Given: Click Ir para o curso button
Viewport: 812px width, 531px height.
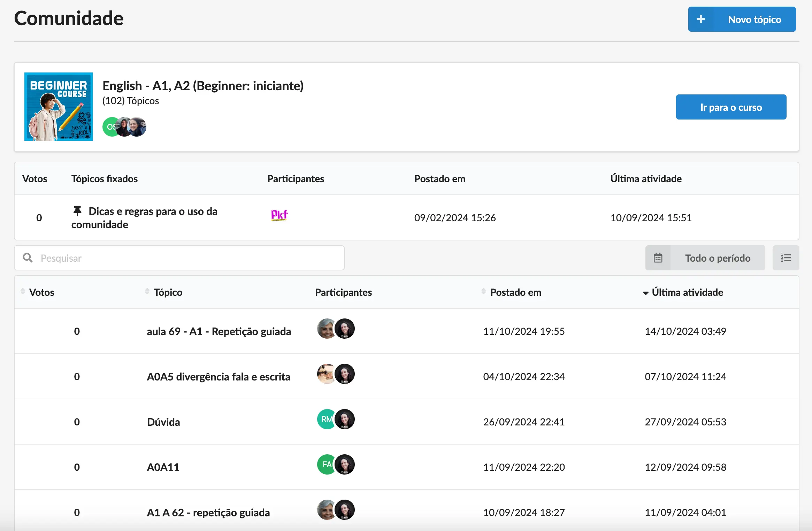Looking at the screenshot, I should pos(731,107).
